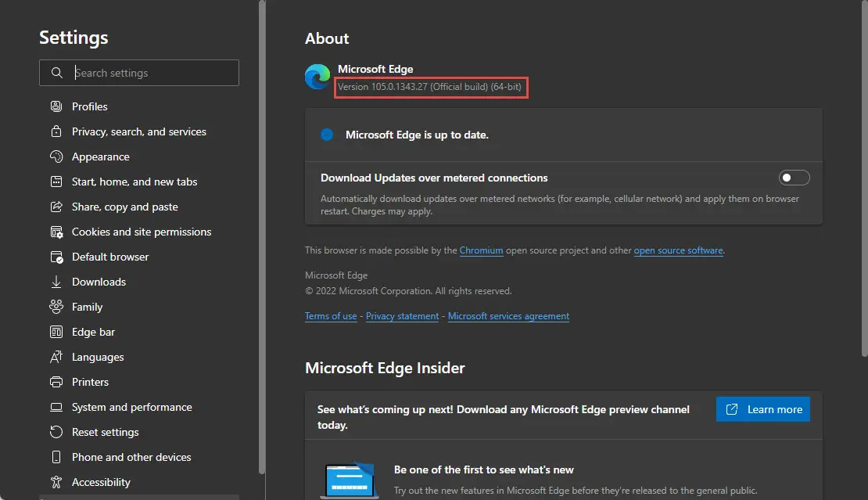This screenshot has height=500, width=868.
Task: Open Accessibility settings
Action: click(x=102, y=482)
